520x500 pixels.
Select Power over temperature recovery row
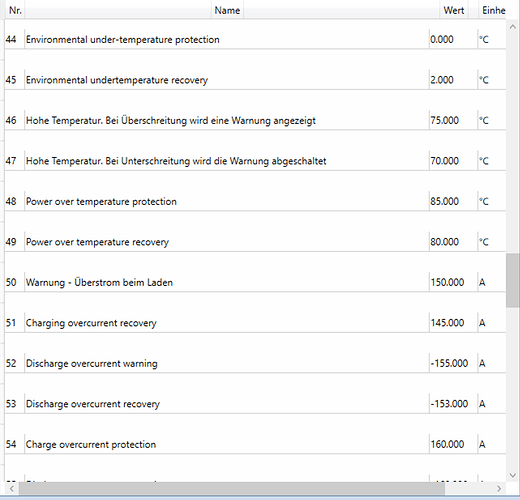(x=255, y=242)
